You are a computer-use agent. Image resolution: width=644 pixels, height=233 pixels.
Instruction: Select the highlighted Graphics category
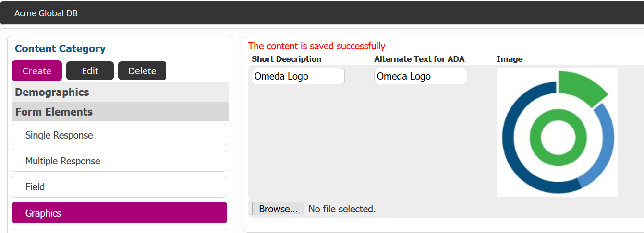(119, 213)
